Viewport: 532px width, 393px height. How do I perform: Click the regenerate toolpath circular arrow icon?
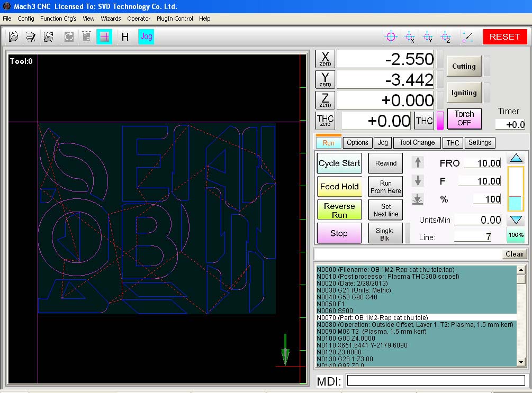point(69,36)
